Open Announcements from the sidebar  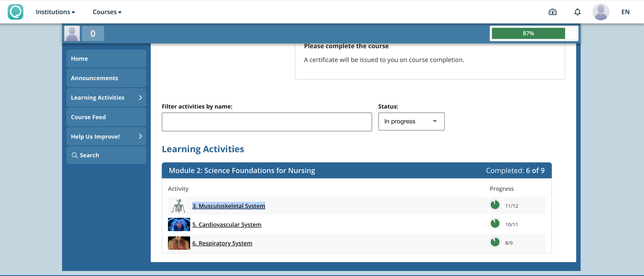[94, 78]
